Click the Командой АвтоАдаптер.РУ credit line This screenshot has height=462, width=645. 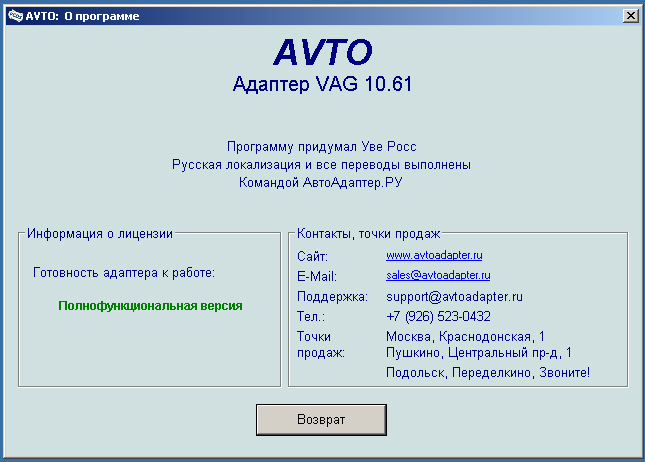[x=320, y=182]
